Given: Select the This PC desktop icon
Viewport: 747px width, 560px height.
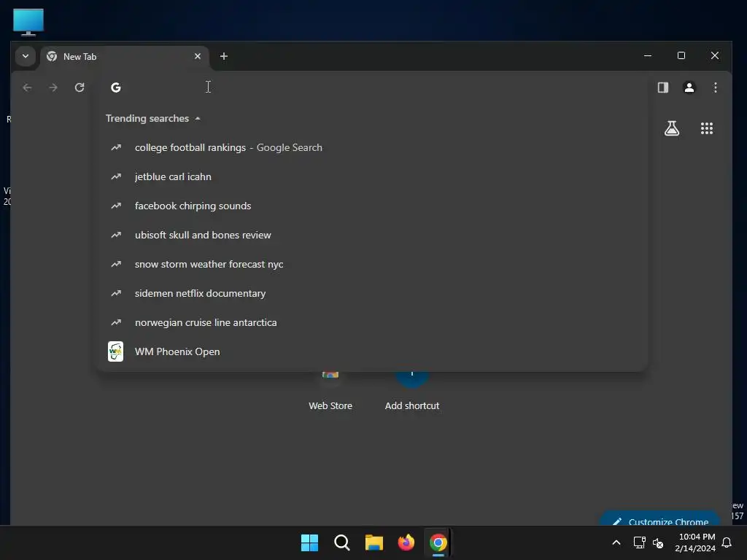Looking at the screenshot, I should (x=28, y=23).
